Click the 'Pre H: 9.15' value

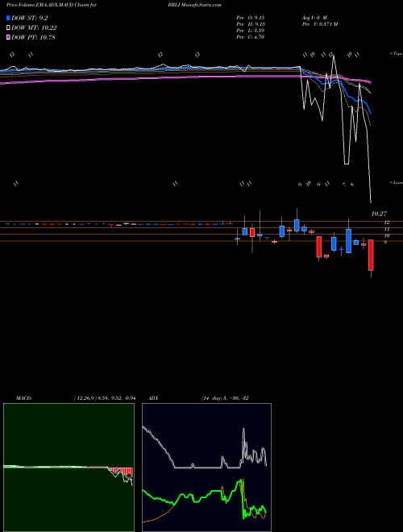coord(251,23)
